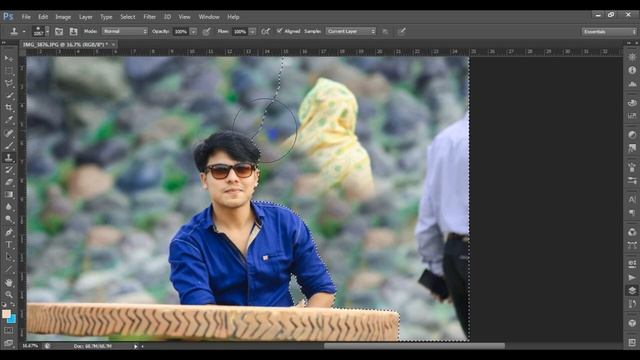Select the Brush tool
Image resolution: width=640 pixels, height=360 pixels.
pyautogui.click(x=9, y=145)
